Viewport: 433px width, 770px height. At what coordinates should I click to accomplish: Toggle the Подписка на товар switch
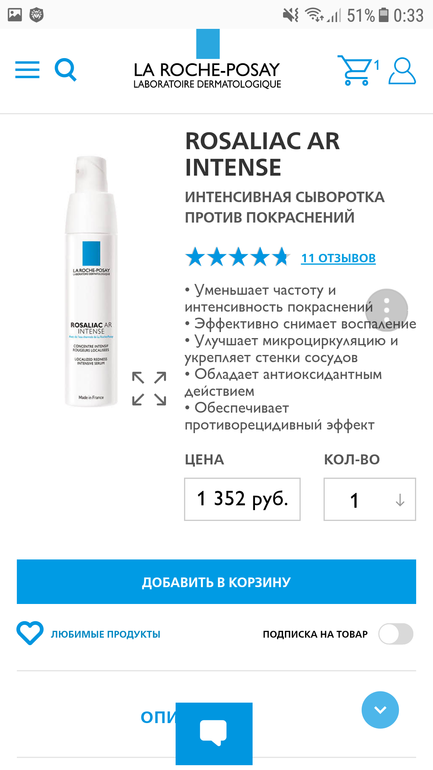396,634
